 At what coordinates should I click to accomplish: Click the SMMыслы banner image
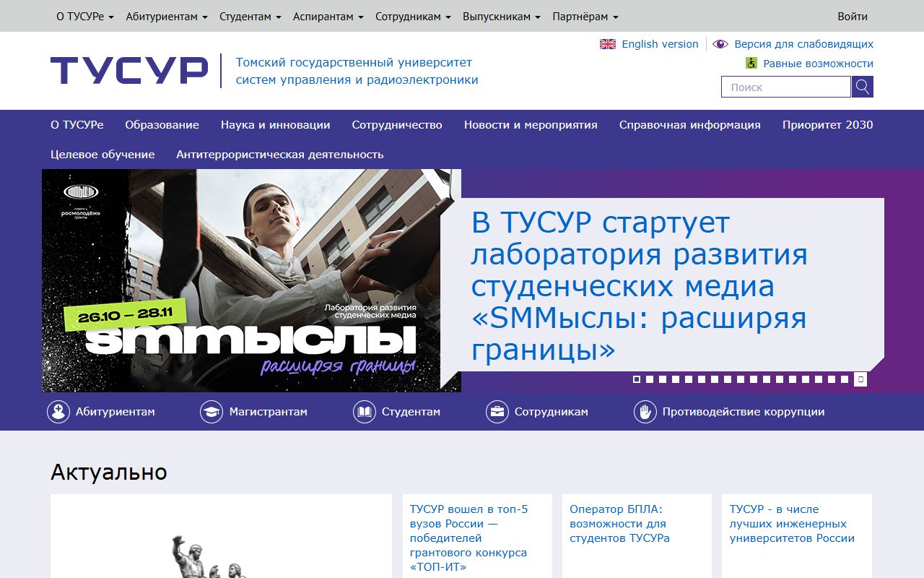(251, 280)
